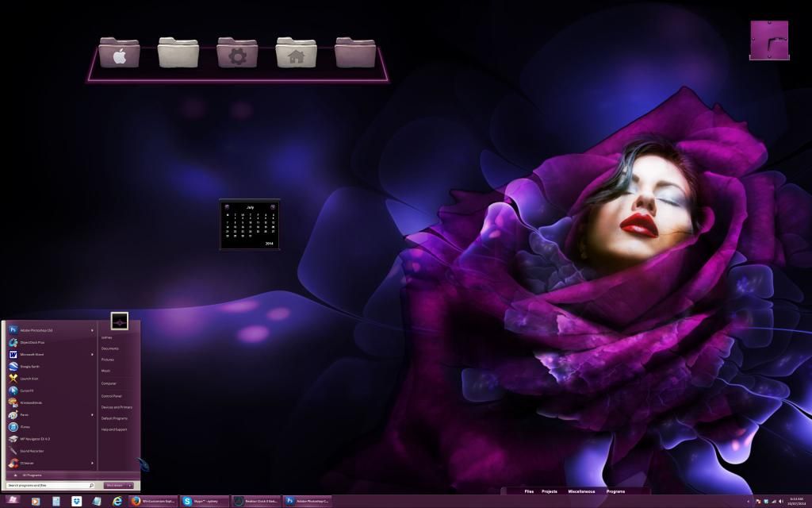The image size is (812, 508).
Task: Open the Dropbox icon on taskbar
Action: click(77, 502)
